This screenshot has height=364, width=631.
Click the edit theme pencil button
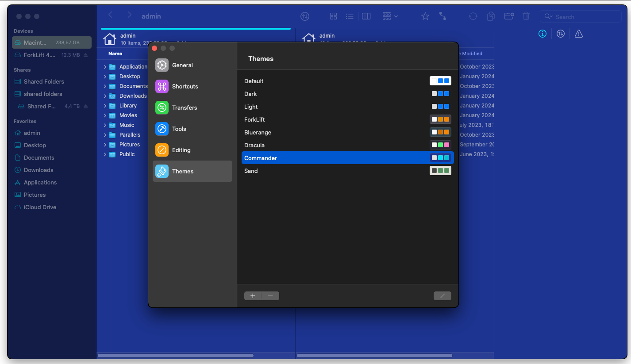(x=442, y=296)
